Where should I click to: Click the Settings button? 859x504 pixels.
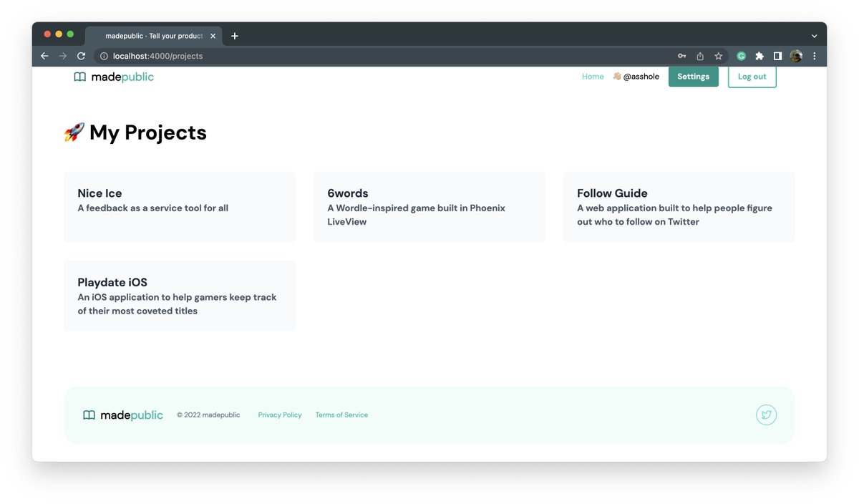click(x=693, y=77)
